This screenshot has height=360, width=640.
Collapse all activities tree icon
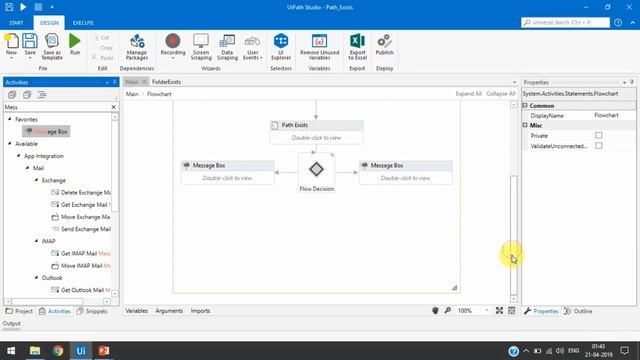[x=27, y=95]
